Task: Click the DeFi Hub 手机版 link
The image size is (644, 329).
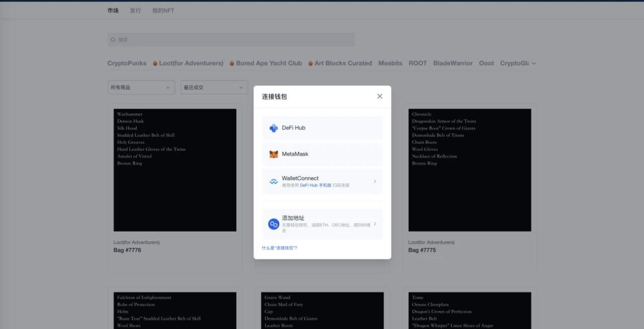Action: pos(315,185)
